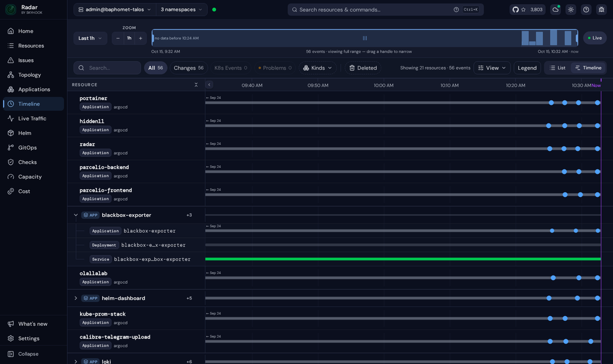Select the All 56 filter

156,68
